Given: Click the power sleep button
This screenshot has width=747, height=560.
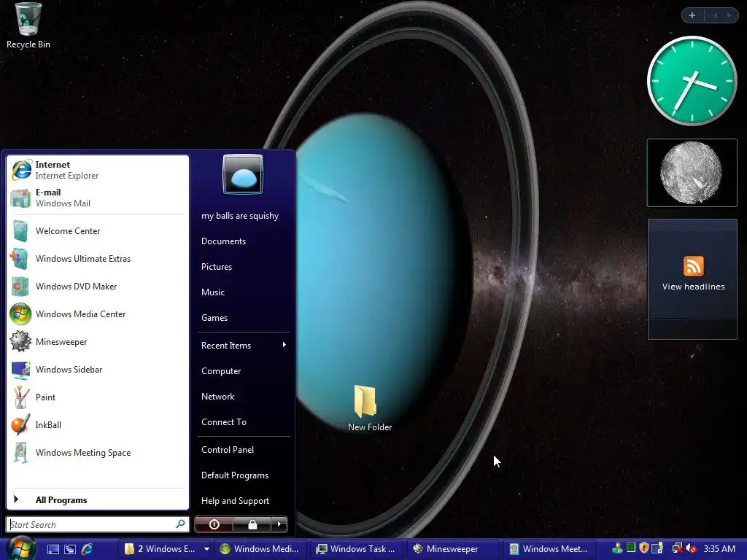Looking at the screenshot, I should point(214,524).
